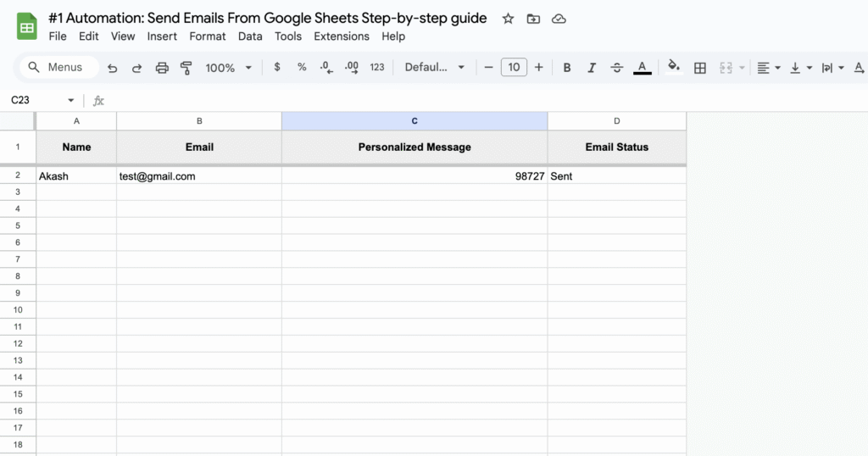Select column A header

(76, 121)
